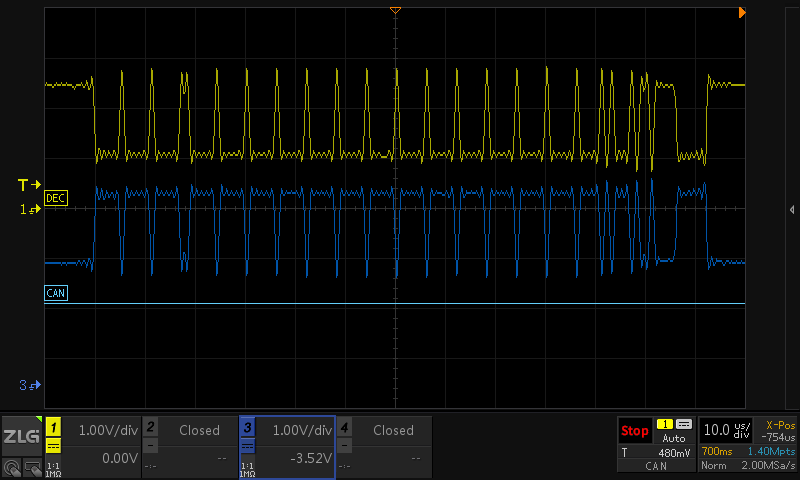Click the right touch icon below ZLG logo
800x480 pixels.
coord(33,466)
